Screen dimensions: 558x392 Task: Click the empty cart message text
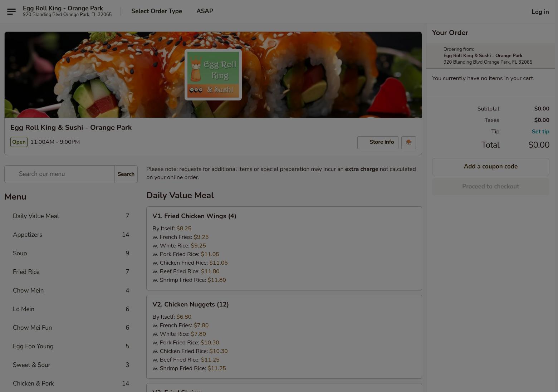click(x=483, y=78)
